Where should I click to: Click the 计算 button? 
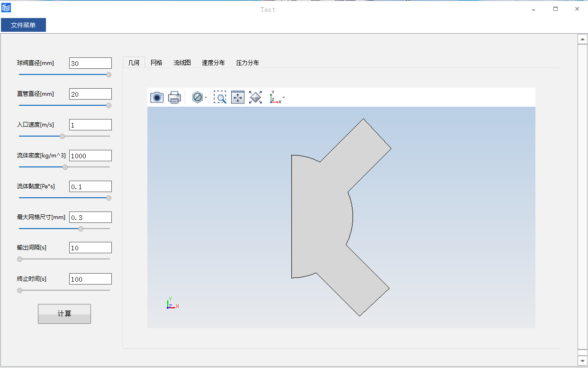(64, 314)
